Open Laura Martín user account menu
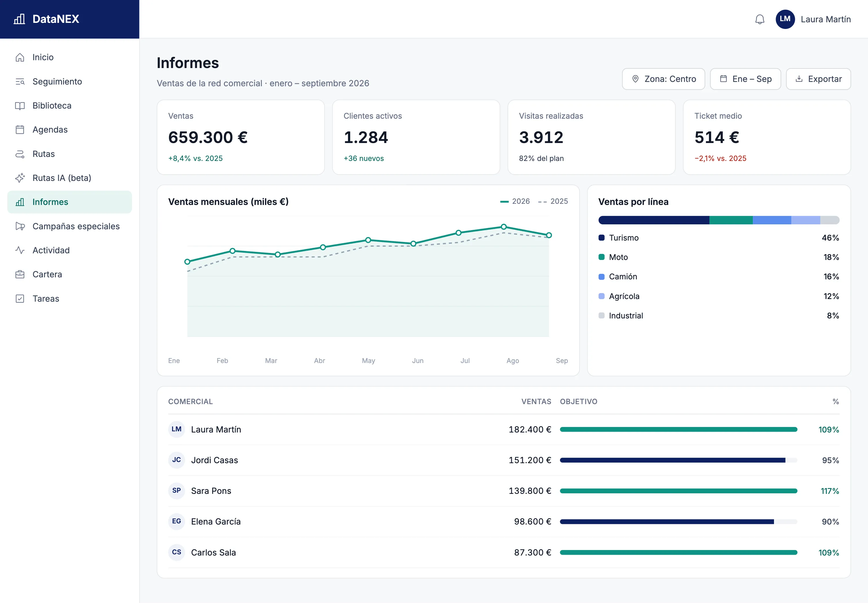Viewport: 868px width, 603px height. (x=813, y=19)
